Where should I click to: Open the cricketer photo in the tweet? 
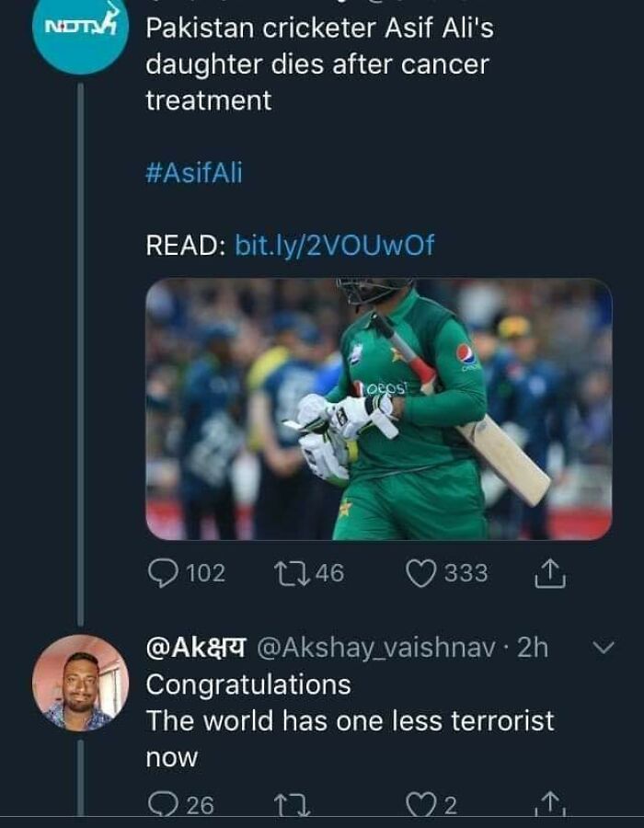point(378,409)
